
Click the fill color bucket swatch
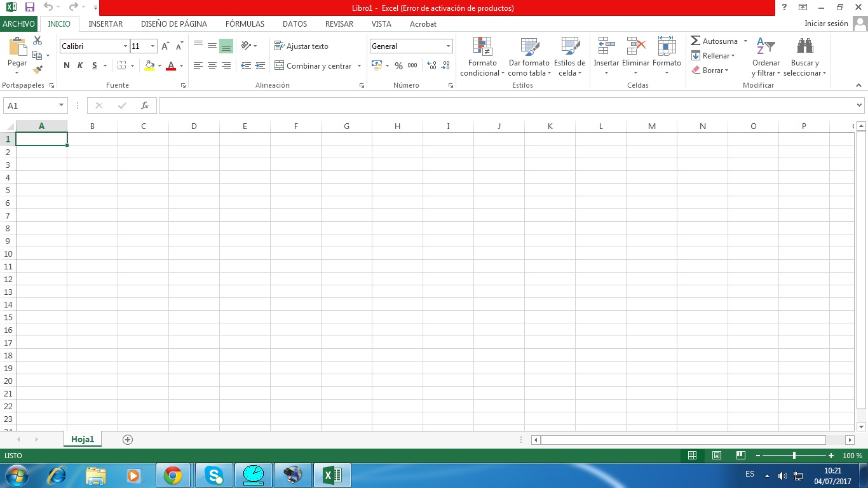point(149,65)
